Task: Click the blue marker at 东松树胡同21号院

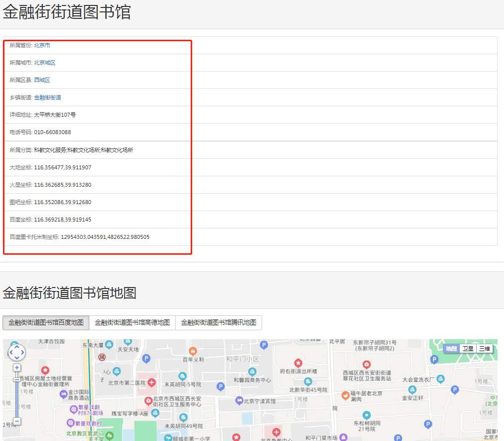Action: [366, 414]
